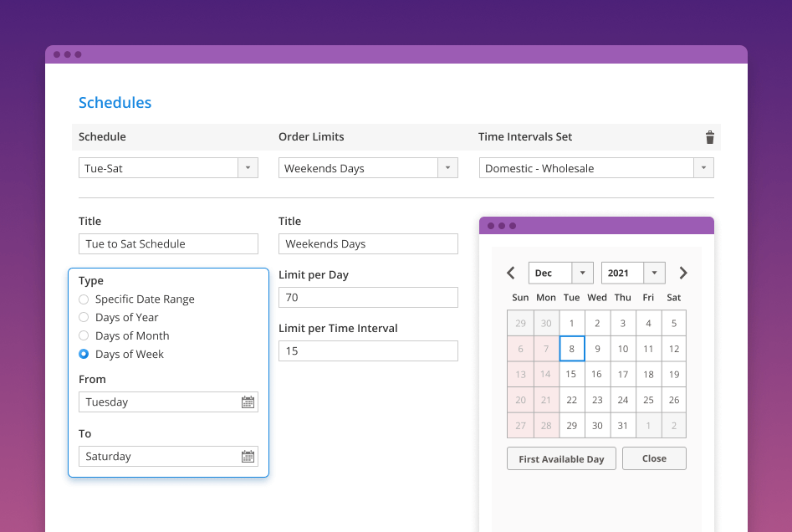Click the Tue to Sat Schedule title field
This screenshot has height=532, width=792.
(168, 244)
